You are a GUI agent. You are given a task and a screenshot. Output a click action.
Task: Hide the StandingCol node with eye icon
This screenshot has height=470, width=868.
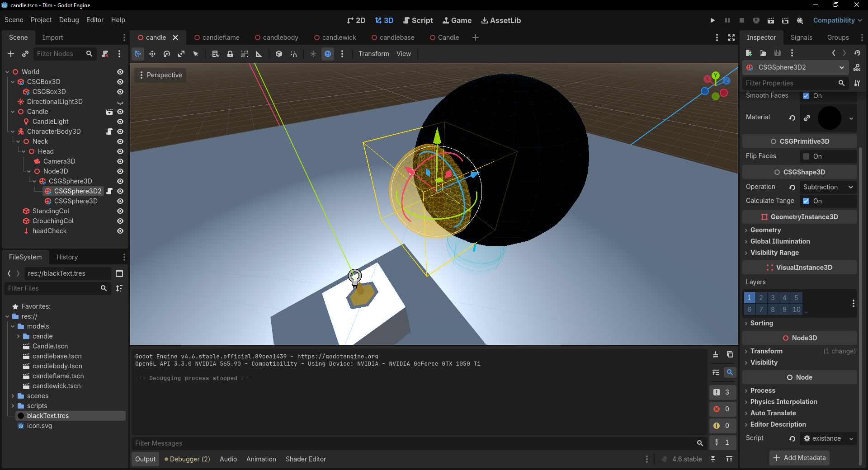tap(120, 211)
